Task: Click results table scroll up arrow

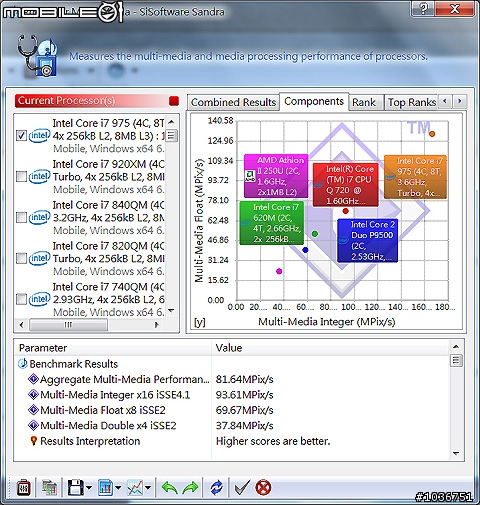Action: (456, 347)
